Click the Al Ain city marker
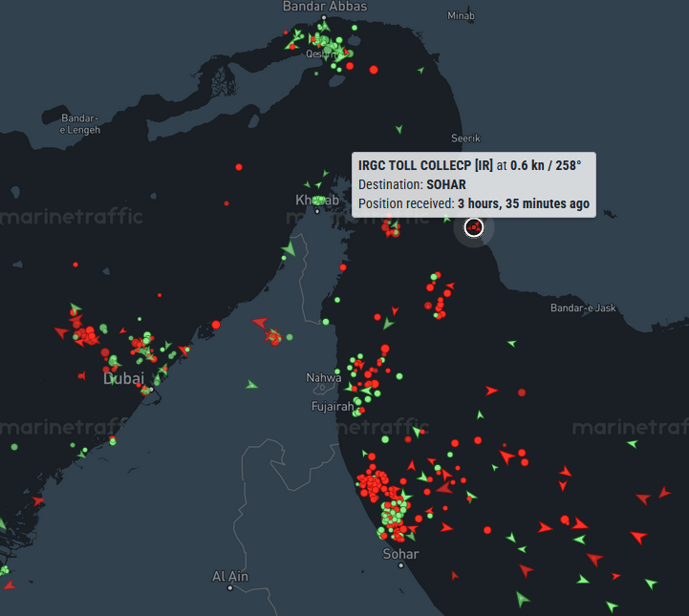 (229, 588)
